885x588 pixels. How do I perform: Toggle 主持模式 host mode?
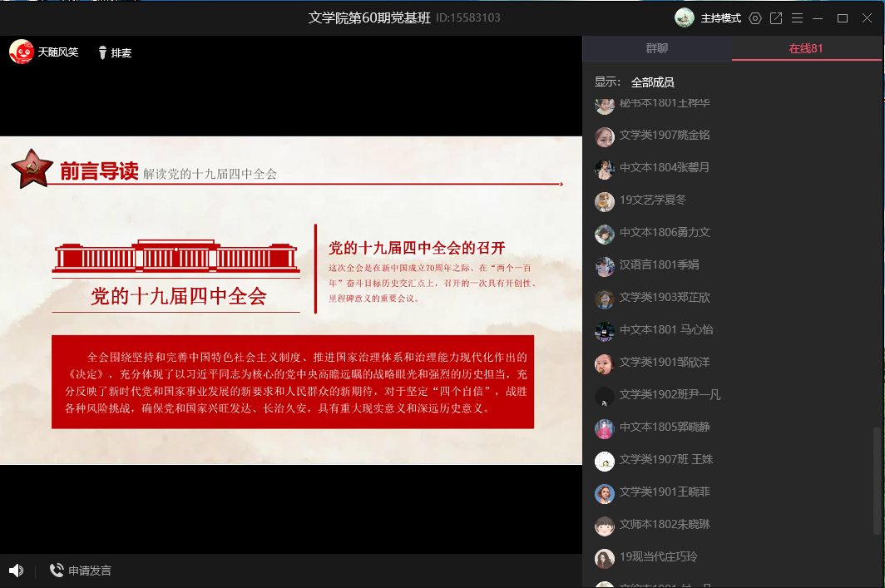point(720,18)
